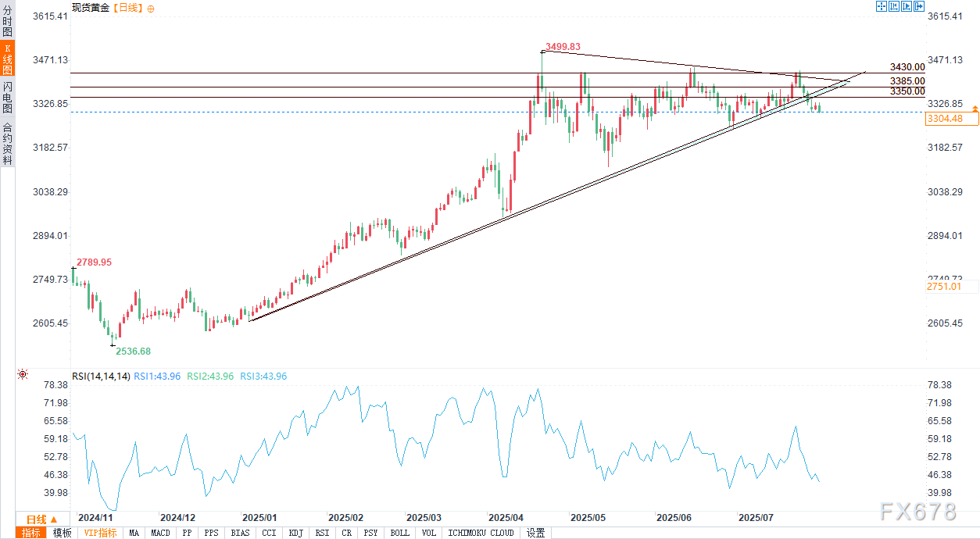Open 合约资料 side tab
The image size is (980, 539).
click(7, 144)
